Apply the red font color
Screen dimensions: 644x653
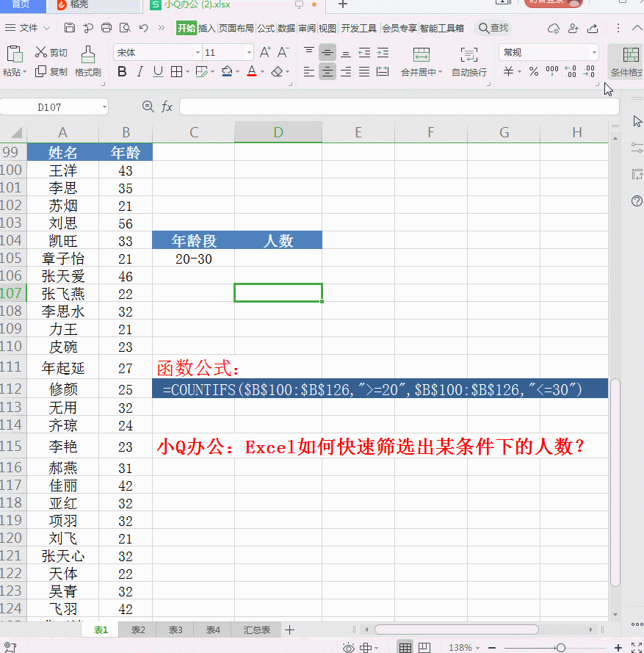click(252, 72)
